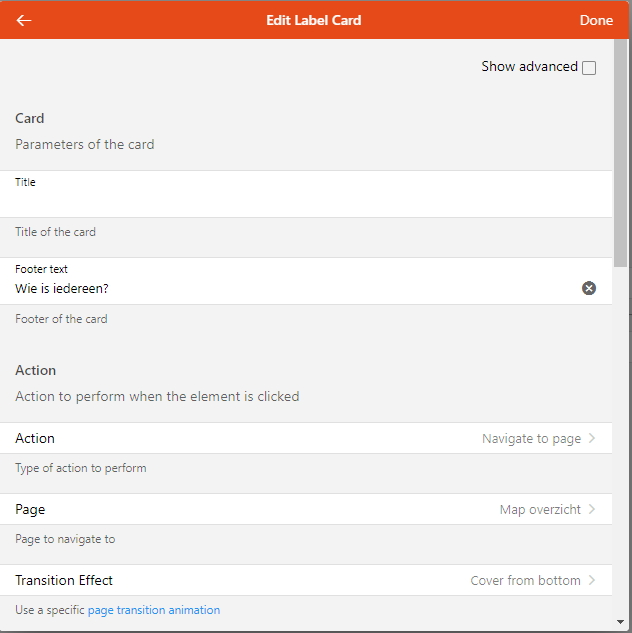Enable the Show advanced checkbox
Viewport: 632px width, 633px height.
(589, 68)
